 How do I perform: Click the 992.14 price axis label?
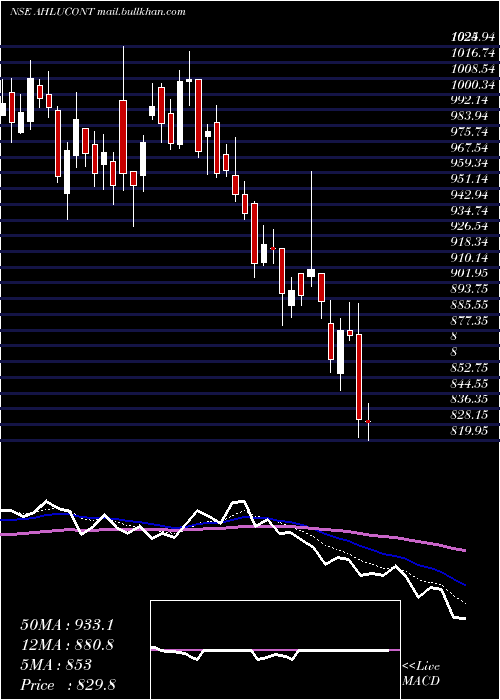pos(469,100)
